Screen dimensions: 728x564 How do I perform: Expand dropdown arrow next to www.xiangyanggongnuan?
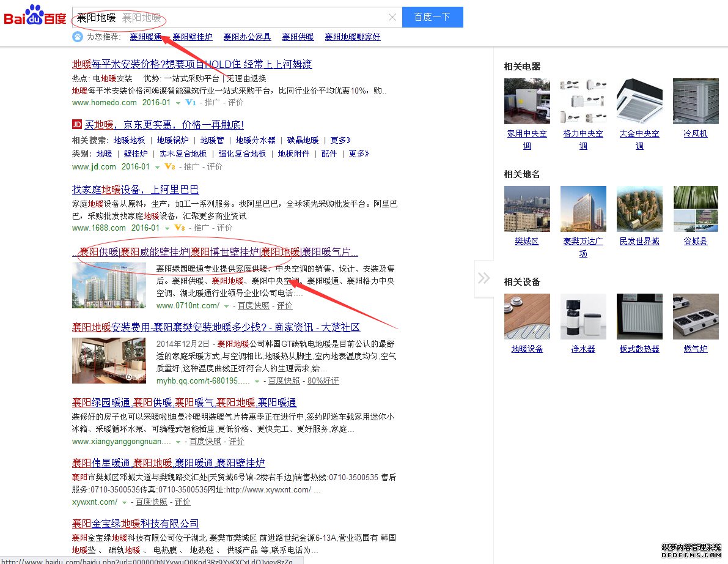(x=178, y=442)
